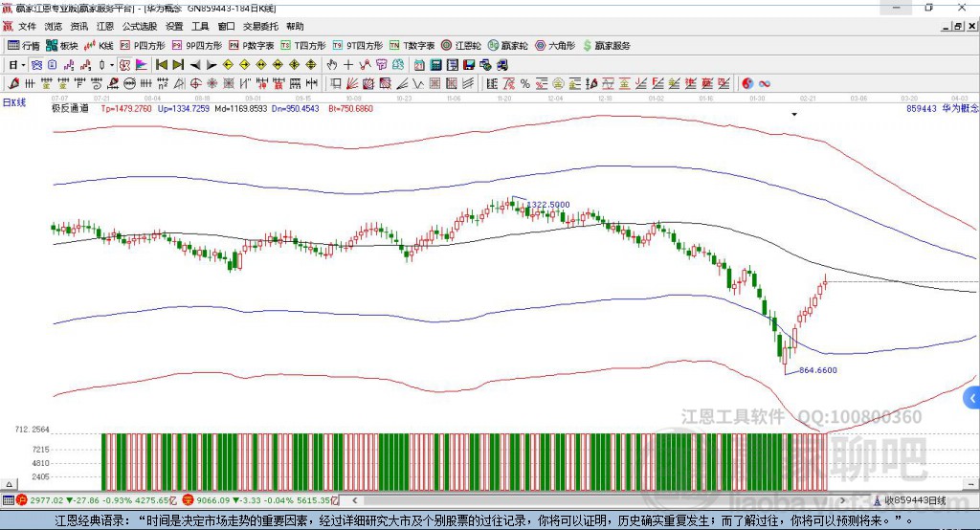Switch to the K线 candlestick chart
The width and height of the screenshot is (980, 530).
(100, 46)
